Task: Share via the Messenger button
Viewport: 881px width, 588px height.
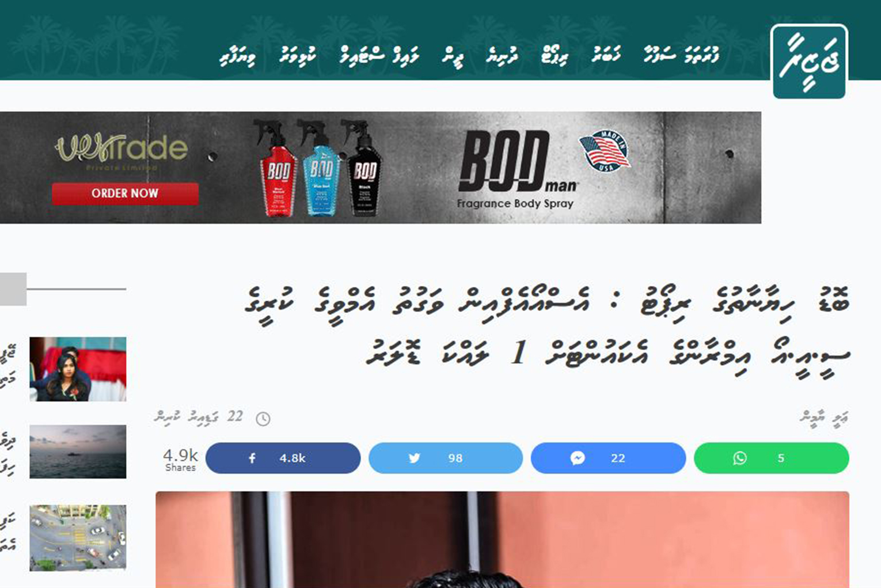Action: coord(608,458)
